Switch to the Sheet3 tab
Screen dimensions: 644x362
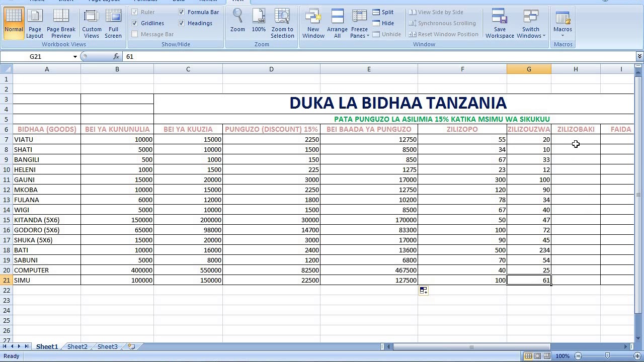pos(107,346)
